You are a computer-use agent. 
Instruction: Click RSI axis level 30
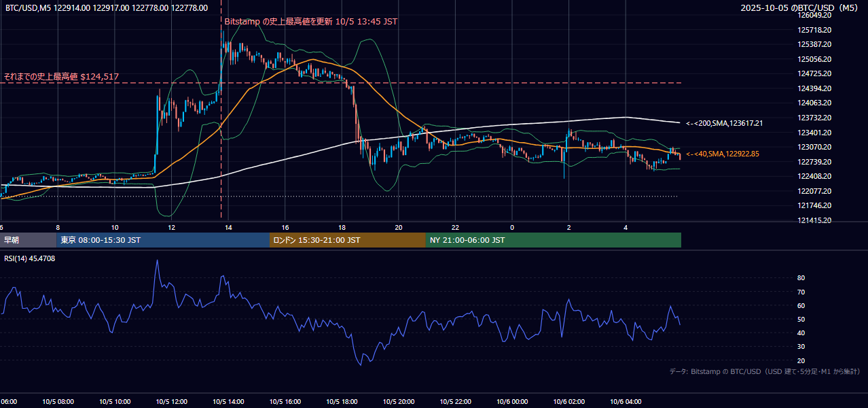(x=801, y=347)
